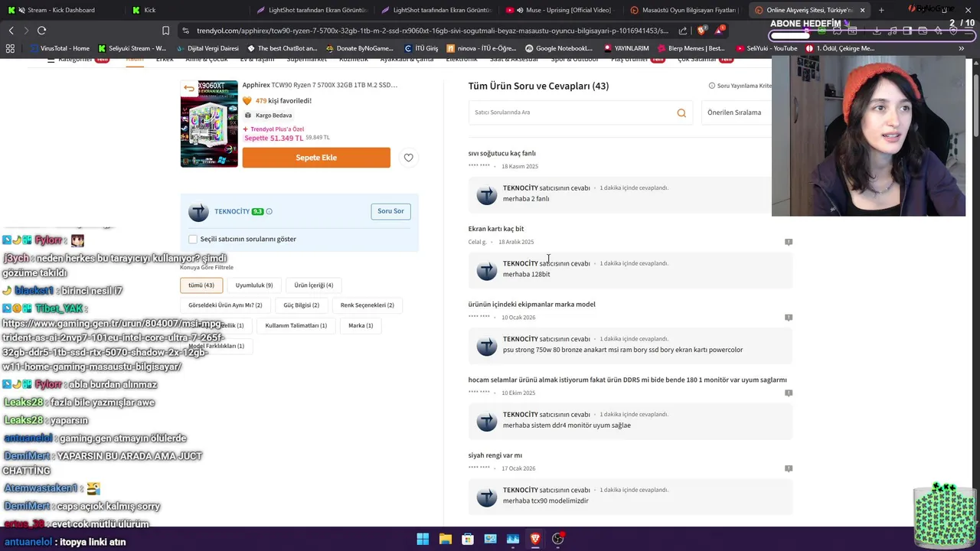The height and width of the screenshot is (551, 980).
Task: Click the info icon before Soru Yayınlama Kriterleri
Action: tap(711, 86)
